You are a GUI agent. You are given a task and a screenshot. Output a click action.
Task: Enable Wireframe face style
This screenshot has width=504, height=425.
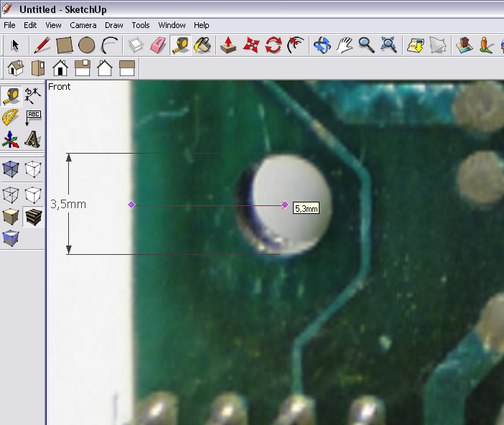(11, 195)
